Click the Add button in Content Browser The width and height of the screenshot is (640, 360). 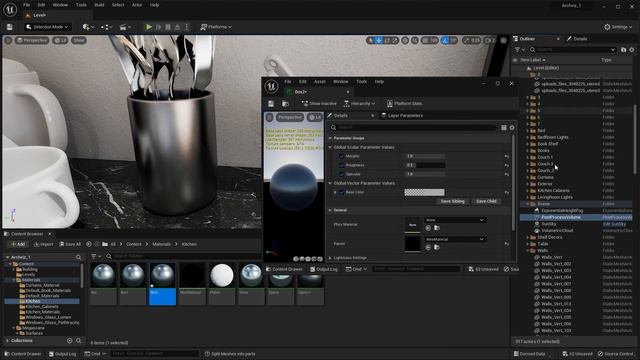18,244
